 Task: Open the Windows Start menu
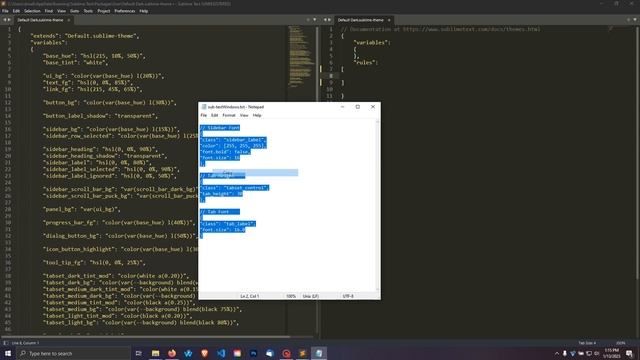[x=8, y=353]
